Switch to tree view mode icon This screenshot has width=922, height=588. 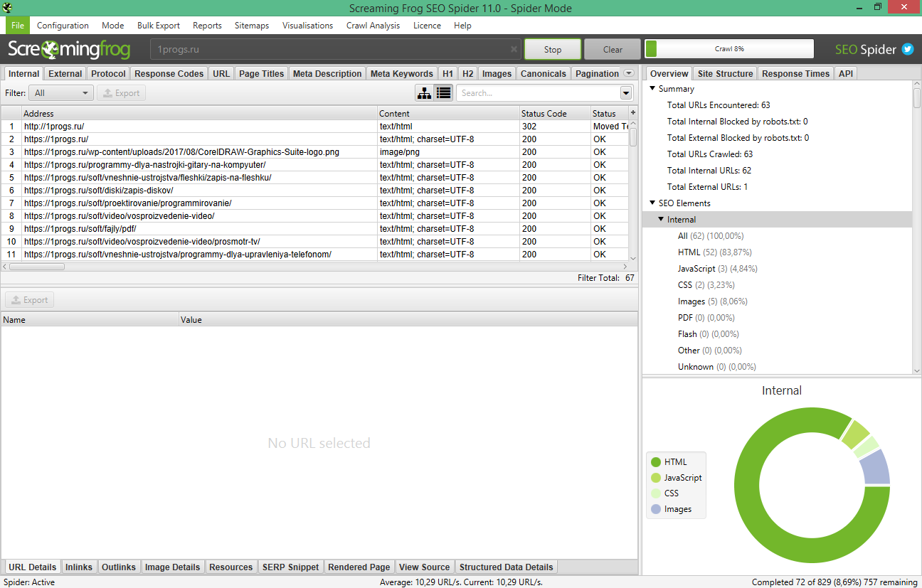[x=425, y=93]
